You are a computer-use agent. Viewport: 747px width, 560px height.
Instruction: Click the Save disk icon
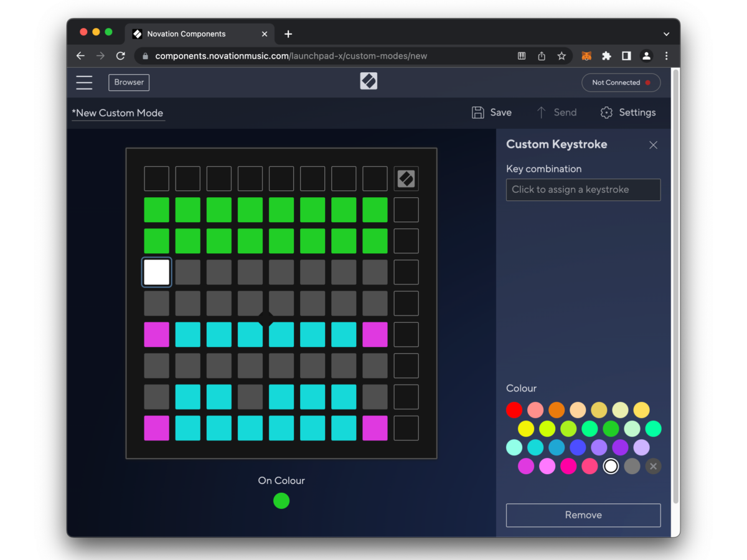tap(477, 113)
